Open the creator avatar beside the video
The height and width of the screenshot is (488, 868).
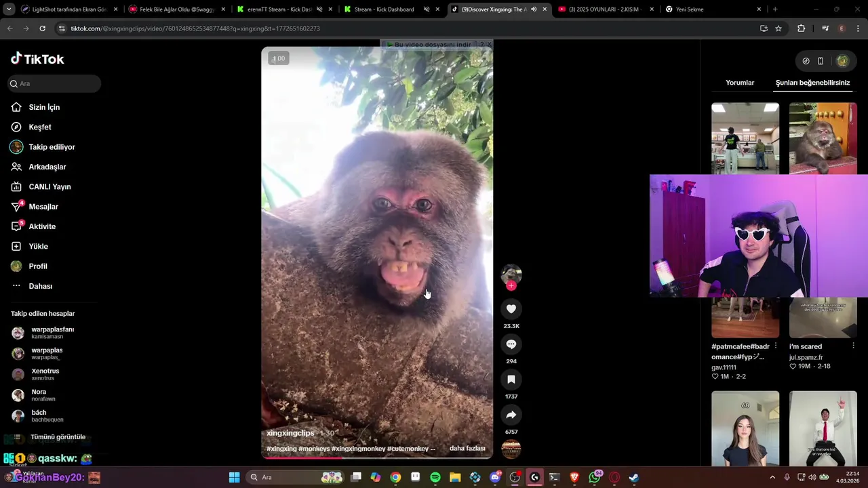511,274
